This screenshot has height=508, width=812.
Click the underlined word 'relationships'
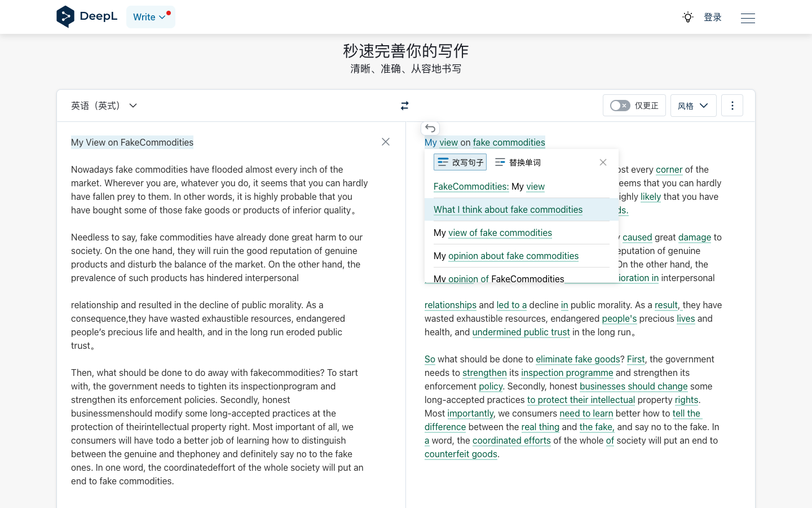point(451,305)
